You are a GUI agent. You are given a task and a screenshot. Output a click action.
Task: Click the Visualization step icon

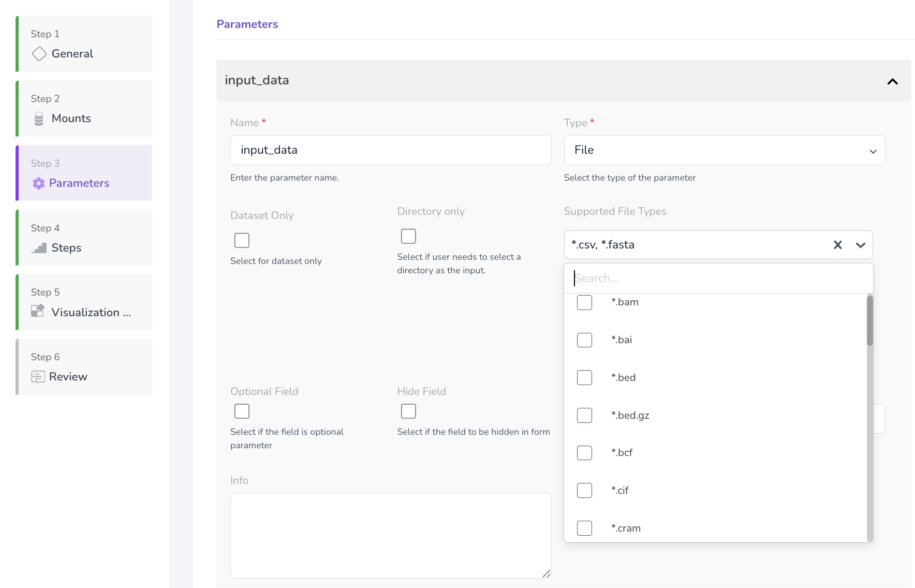(x=38, y=311)
